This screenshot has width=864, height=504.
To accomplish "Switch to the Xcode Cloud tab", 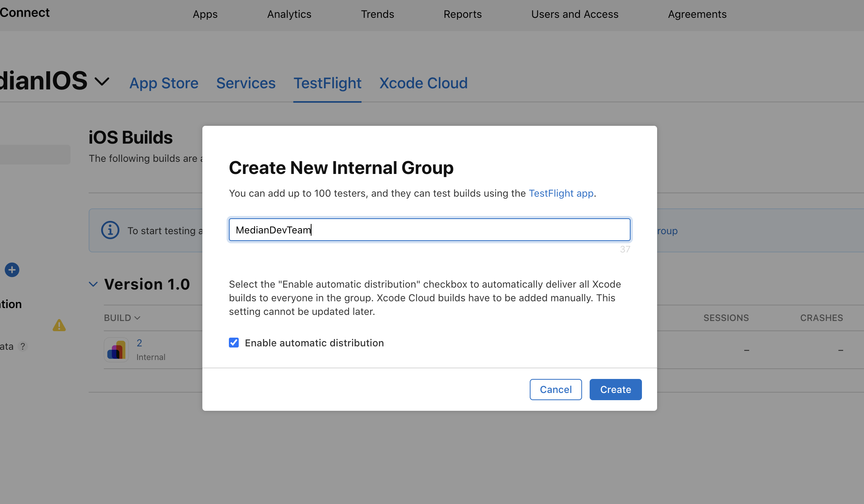I will click(x=423, y=83).
